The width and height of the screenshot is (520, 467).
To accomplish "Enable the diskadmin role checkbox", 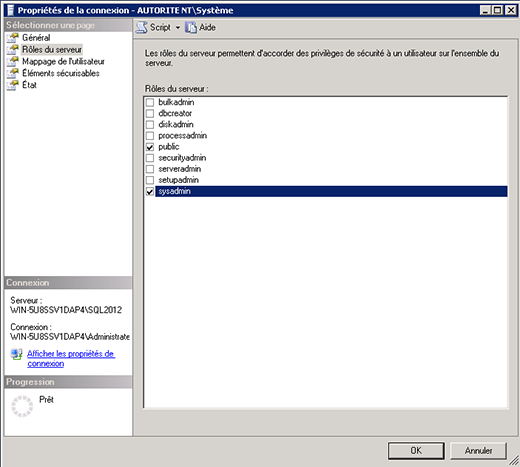I will pos(150,125).
